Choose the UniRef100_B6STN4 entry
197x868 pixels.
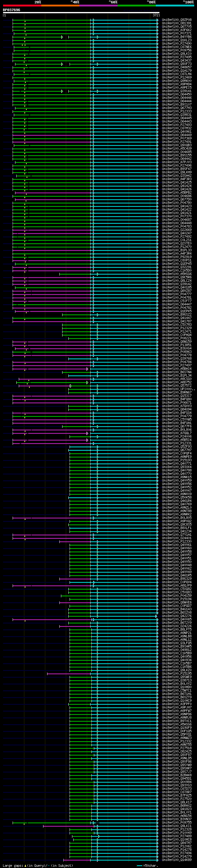point(177,372)
